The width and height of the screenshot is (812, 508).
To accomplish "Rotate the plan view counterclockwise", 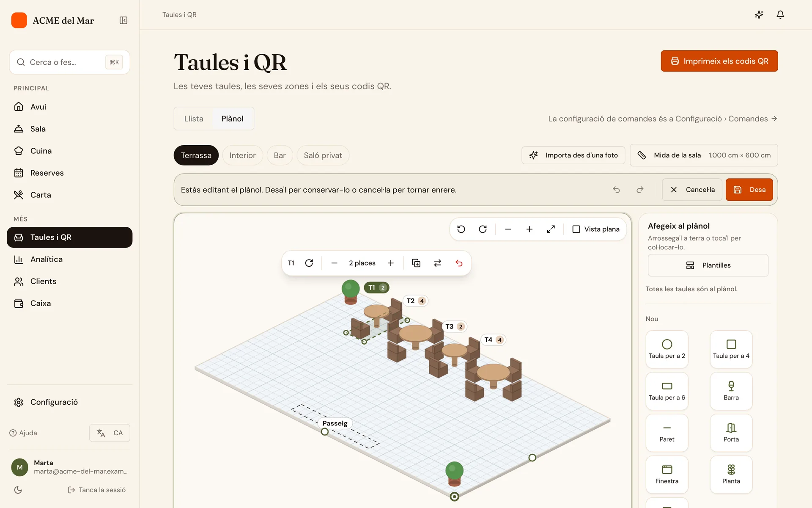I will (461, 229).
